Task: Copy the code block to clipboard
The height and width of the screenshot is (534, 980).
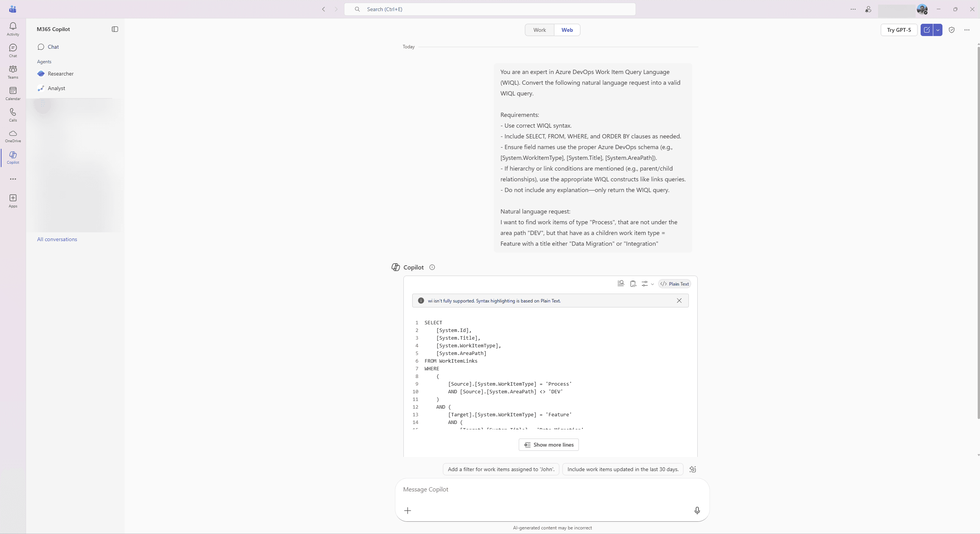Action: 633,284
